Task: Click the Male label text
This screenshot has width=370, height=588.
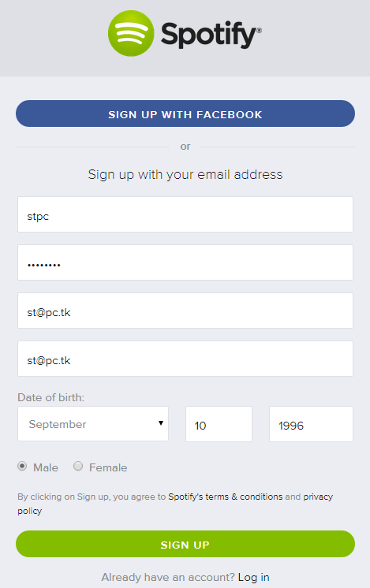Action: coord(46,467)
